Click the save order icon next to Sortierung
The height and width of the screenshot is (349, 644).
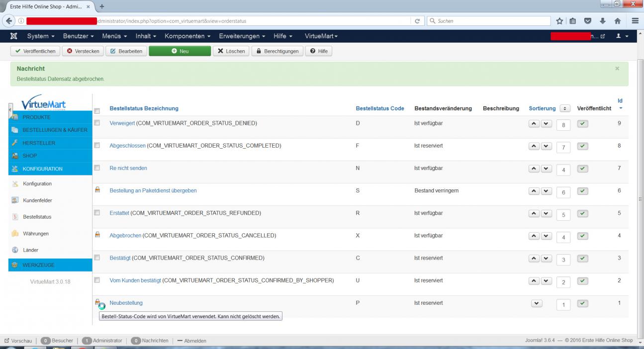pos(565,108)
